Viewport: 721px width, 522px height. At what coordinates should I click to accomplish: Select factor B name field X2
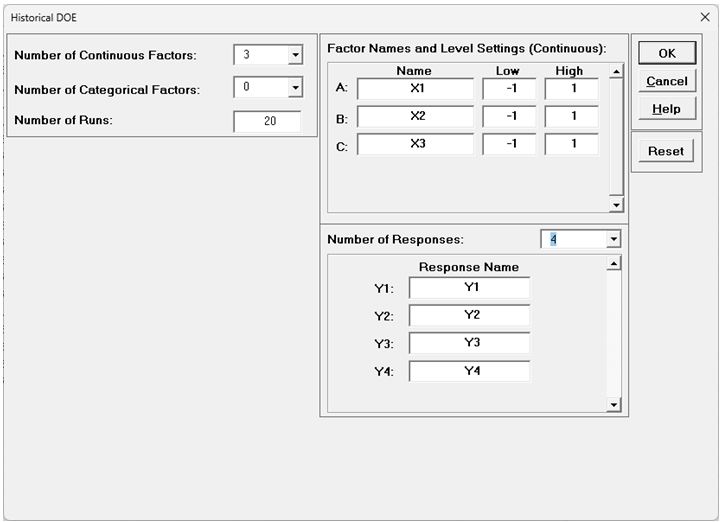coord(415,116)
